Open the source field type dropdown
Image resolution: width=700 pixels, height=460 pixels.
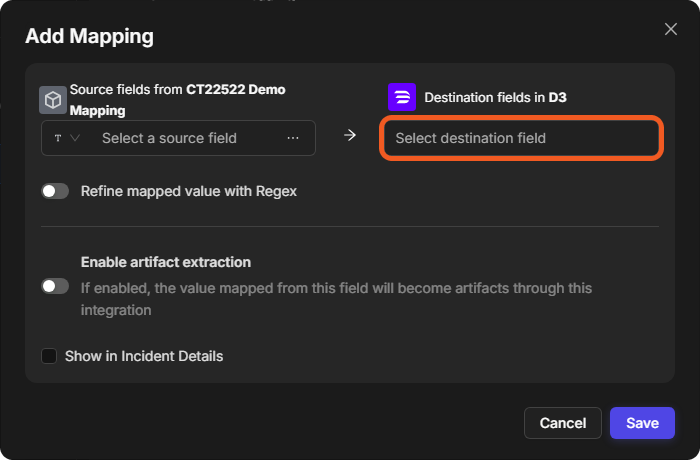pyautogui.click(x=67, y=138)
